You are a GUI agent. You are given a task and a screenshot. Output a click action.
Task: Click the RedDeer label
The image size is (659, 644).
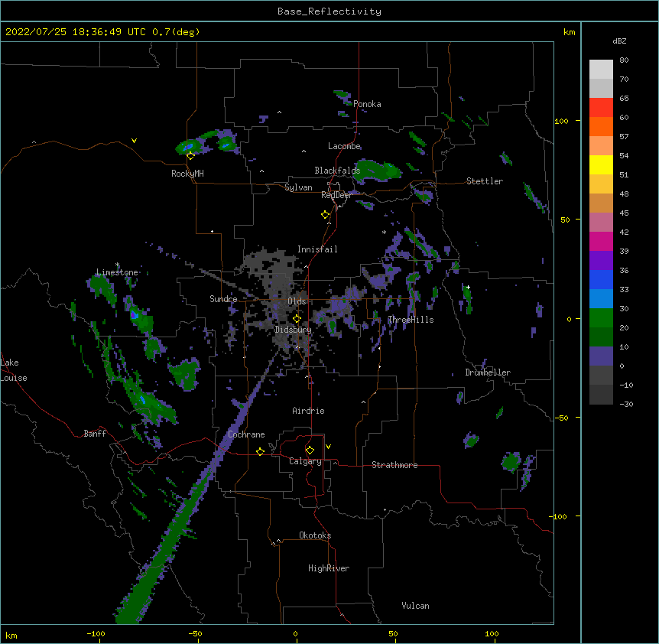336,195
